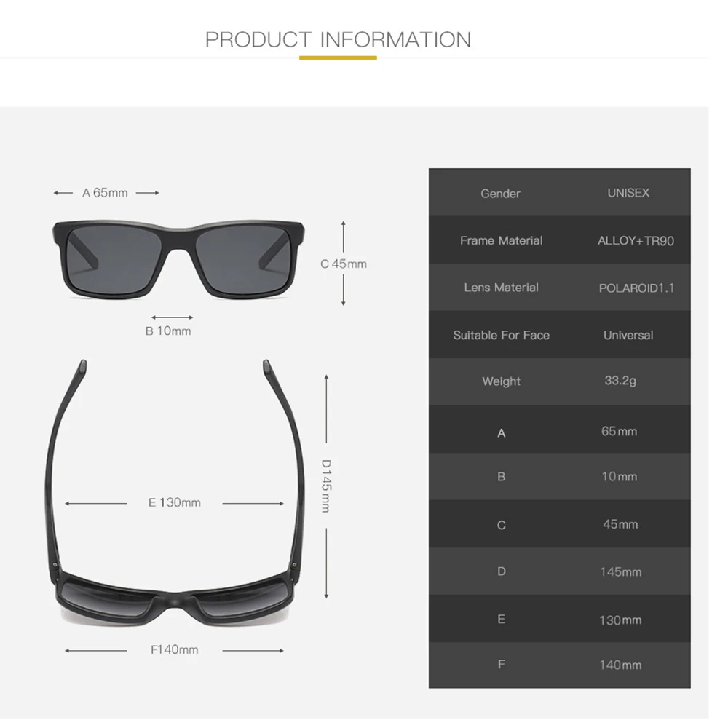
Task: Click the D145mm temple length label
Action: coord(326,486)
